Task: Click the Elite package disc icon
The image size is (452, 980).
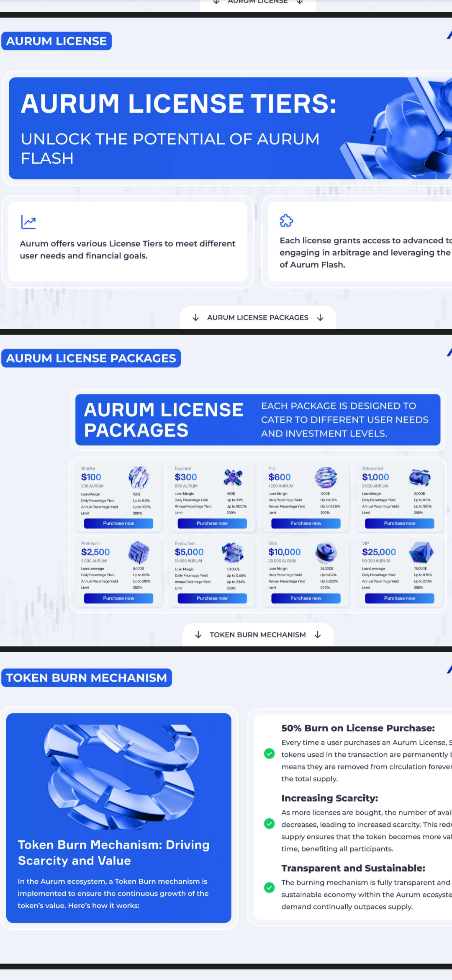Action: tap(326, 552)
